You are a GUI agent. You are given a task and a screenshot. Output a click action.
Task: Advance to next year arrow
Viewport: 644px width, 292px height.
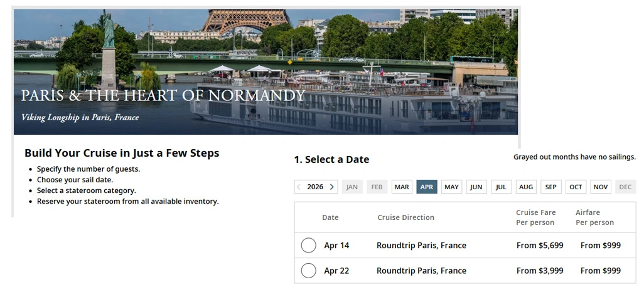332,187
